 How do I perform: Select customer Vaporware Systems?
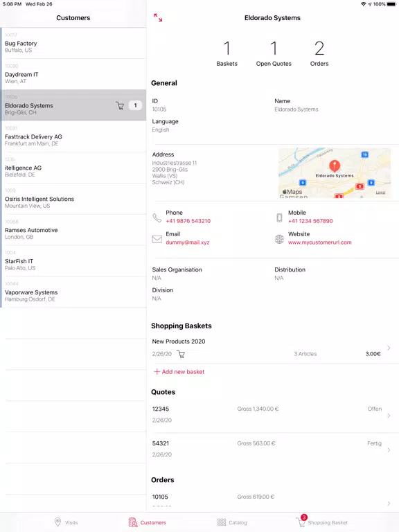tap(73, 292)
